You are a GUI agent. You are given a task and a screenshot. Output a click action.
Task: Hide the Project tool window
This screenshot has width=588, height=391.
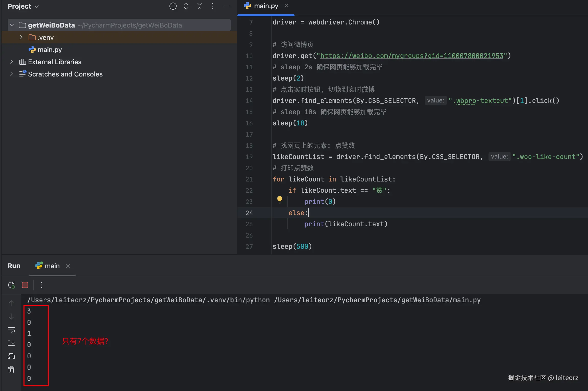point(226,6)
